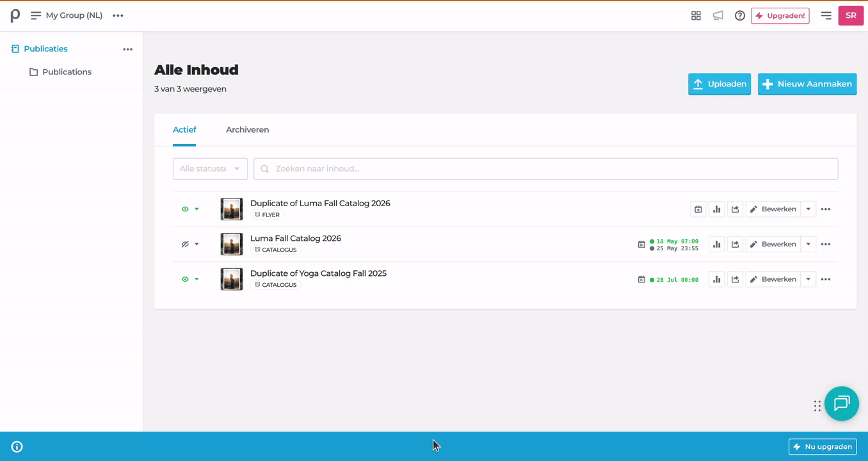Viewport: 868px width, 461px height.
Task: Open the apps grid icon in header
Action: coord(696,15)
